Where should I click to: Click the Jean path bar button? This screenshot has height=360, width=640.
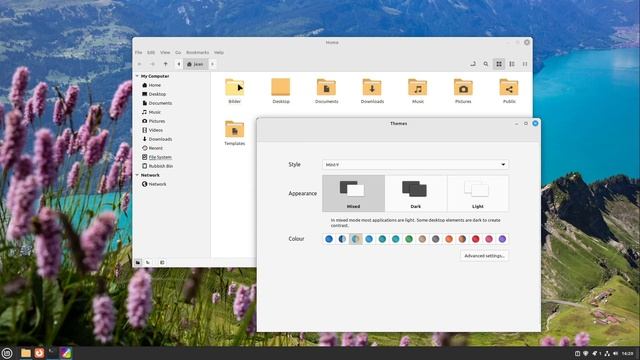click(x=196, y=64)
